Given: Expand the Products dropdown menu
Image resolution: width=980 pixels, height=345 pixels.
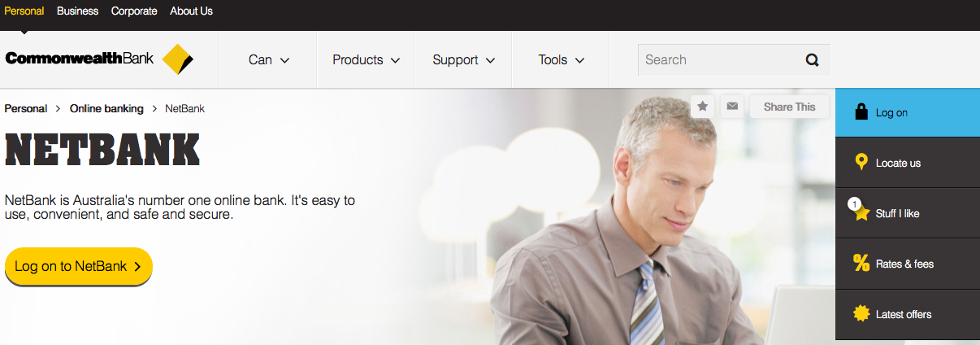Looking at the screenshot, I should (366, 59).
